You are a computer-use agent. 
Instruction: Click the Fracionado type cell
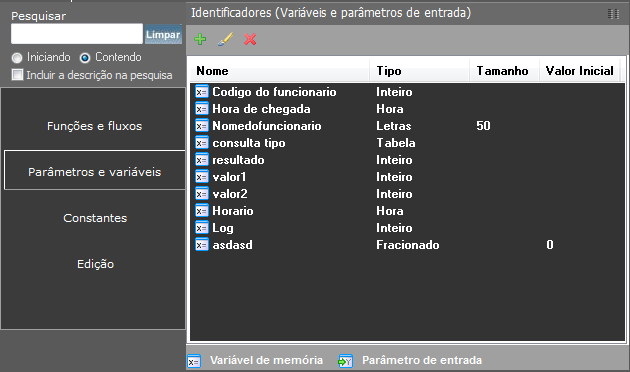(x=407, y=245)
